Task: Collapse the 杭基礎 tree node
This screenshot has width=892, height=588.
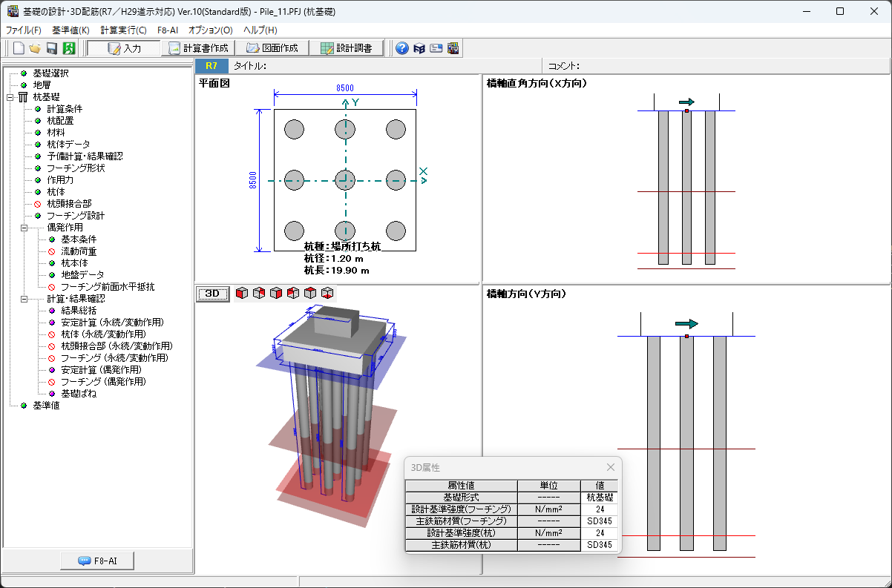Action: [10, 97]
